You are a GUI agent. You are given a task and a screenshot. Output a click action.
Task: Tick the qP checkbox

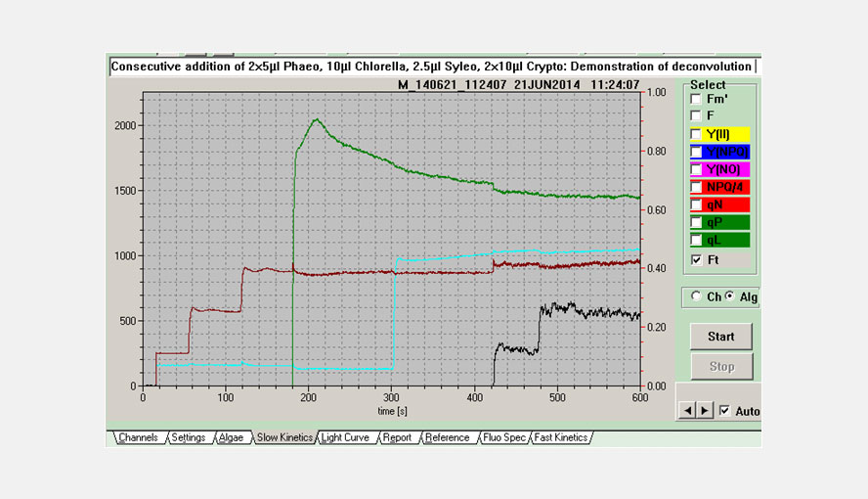696,223
